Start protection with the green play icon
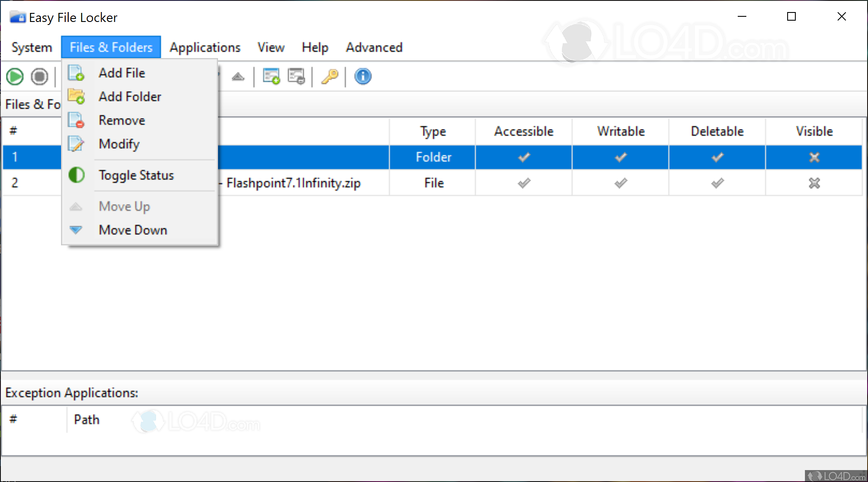The width and height of the screenshot is (868, 482). (15, 76)
